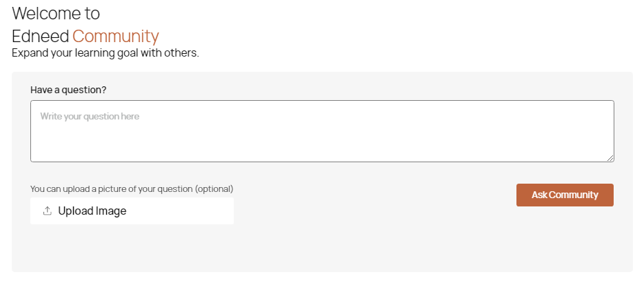644x281 pixels.
Task: Click the Ask Community button
Action: tap(565, 195)
